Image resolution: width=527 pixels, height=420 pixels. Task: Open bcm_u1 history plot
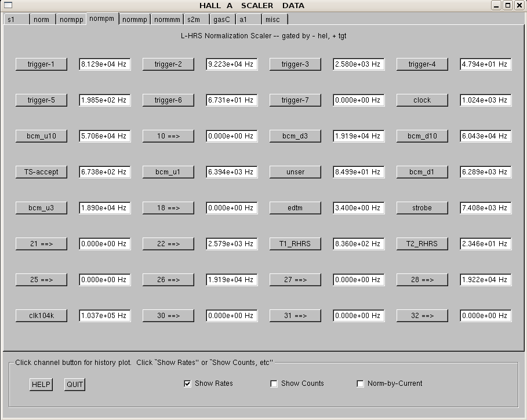pyautogui.click(x=168, y=172)
